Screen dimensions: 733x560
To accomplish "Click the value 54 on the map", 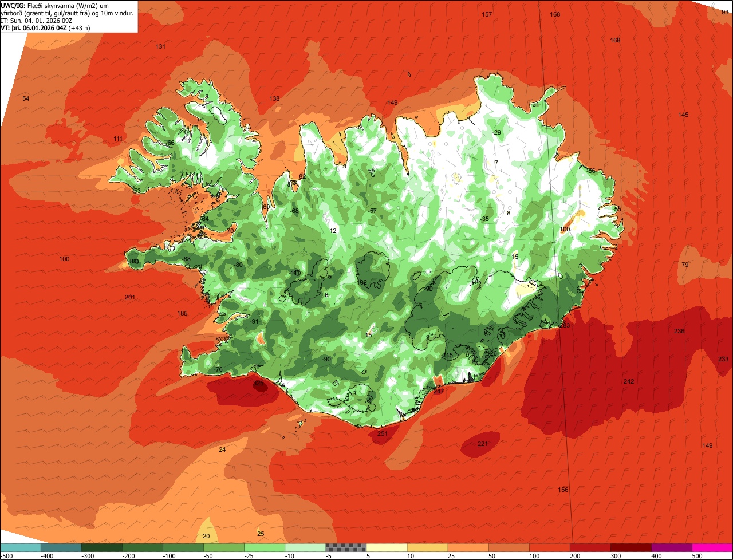I will (26, 99).
